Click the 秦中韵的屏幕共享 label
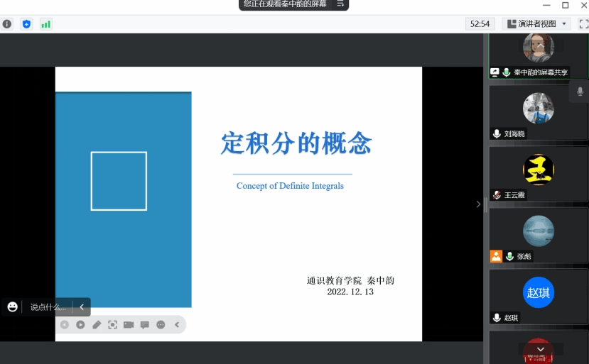589x364 pixels. (541, 72)
